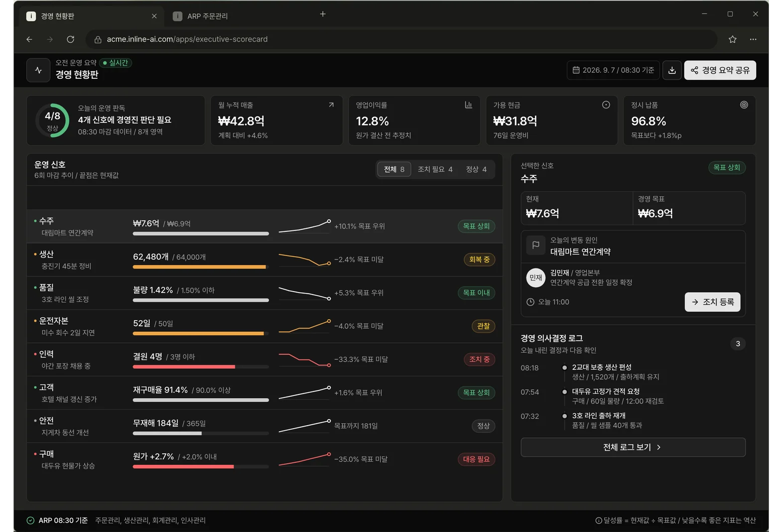This screenshot has width=783, height=532.
Task: Open the browser's three-dot menu
Action: click(x=753, y=39)
